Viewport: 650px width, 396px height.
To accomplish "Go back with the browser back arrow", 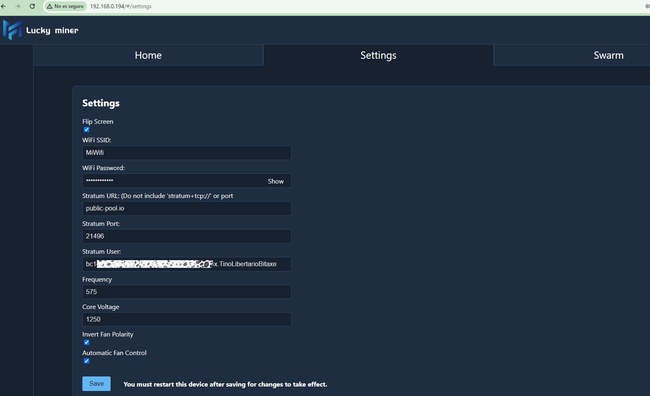I will pos(4,6).
